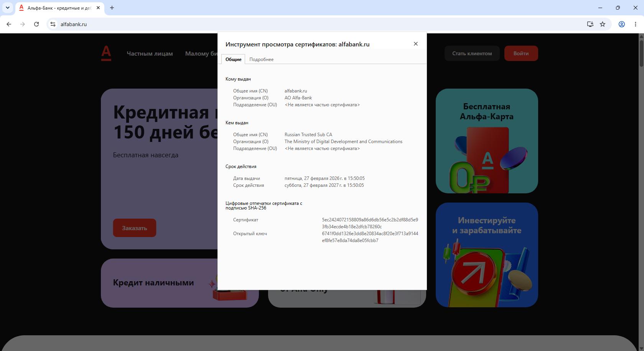The height and width of the screenshot is (351, 644).
Task: Select the Russian Trusted Sub CA text
Action: click(x=308, y=135)
